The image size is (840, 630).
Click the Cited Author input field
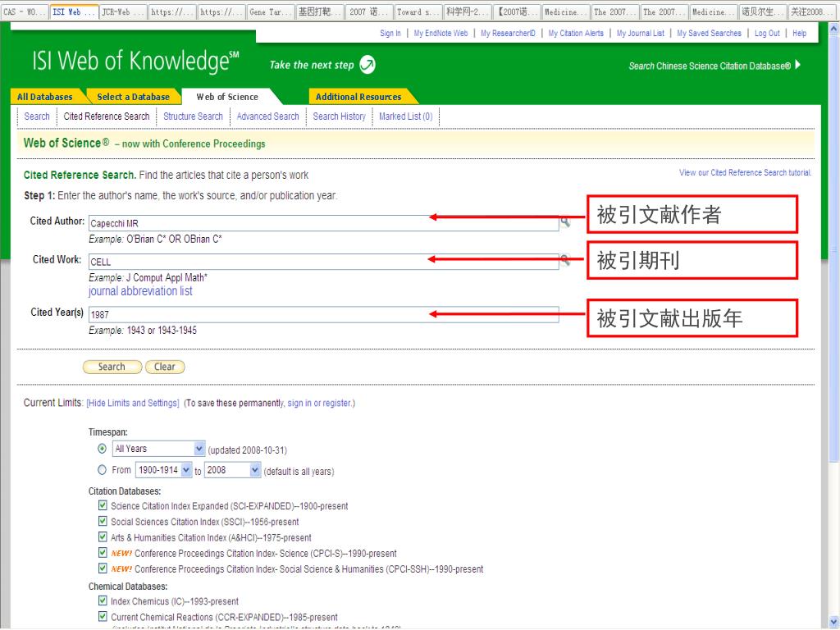323,223
